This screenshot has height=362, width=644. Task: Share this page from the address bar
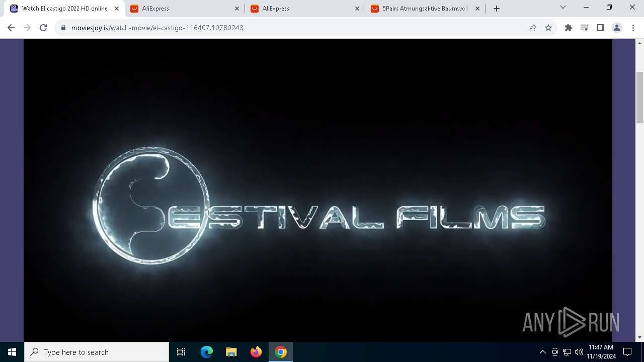tap(532, 28)
